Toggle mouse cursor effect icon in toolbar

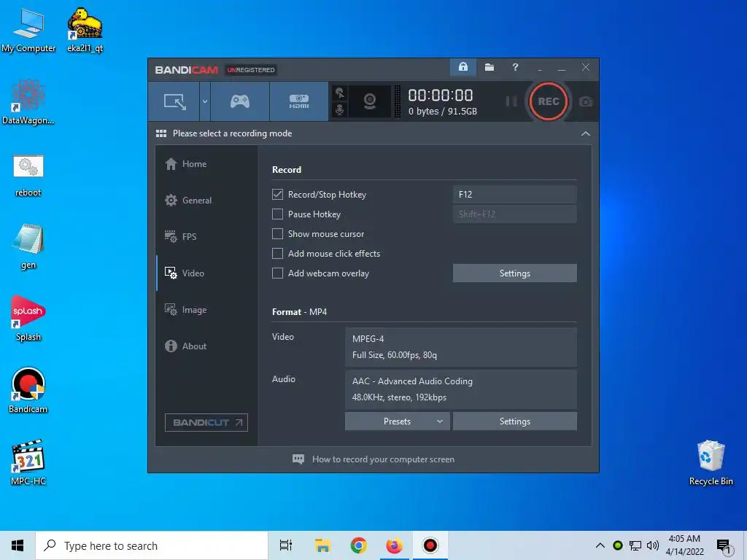(340, 93)
